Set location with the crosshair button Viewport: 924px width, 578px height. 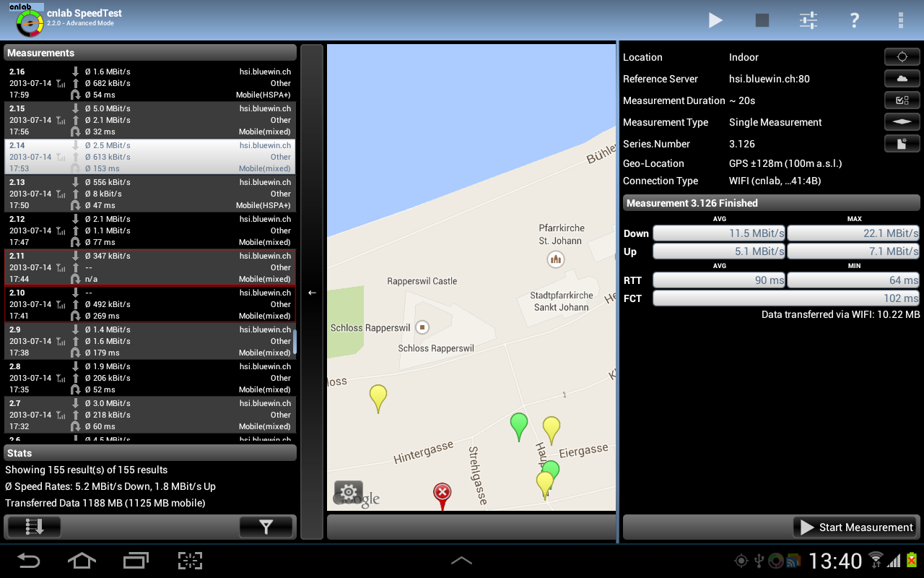[902, 57]
